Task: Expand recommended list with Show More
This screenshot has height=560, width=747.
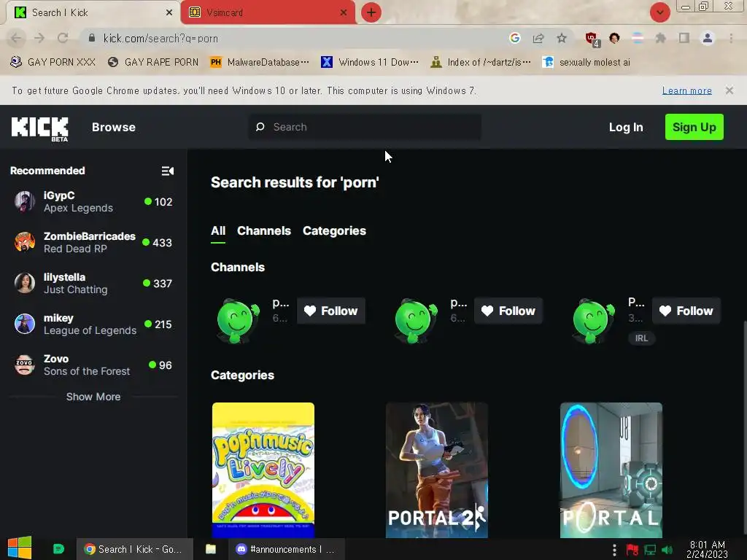Action: pyautogui.click(x=93, y=397)
